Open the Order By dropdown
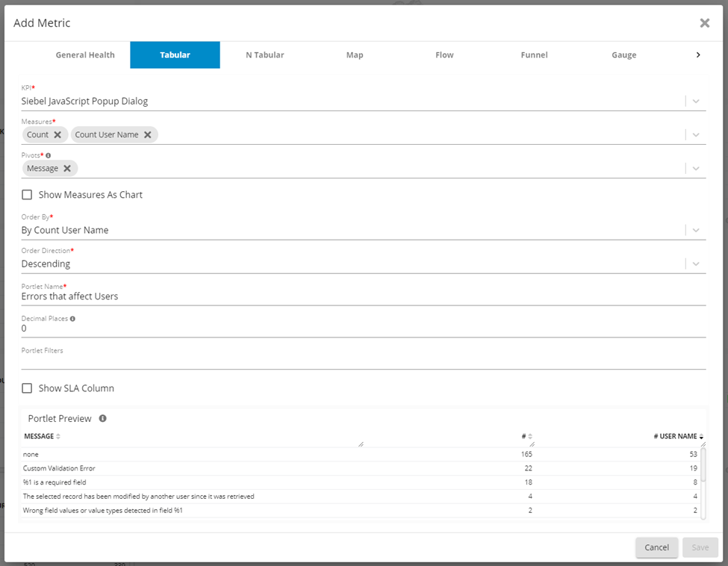Screen dimensions: 728x566 point(696,230)
